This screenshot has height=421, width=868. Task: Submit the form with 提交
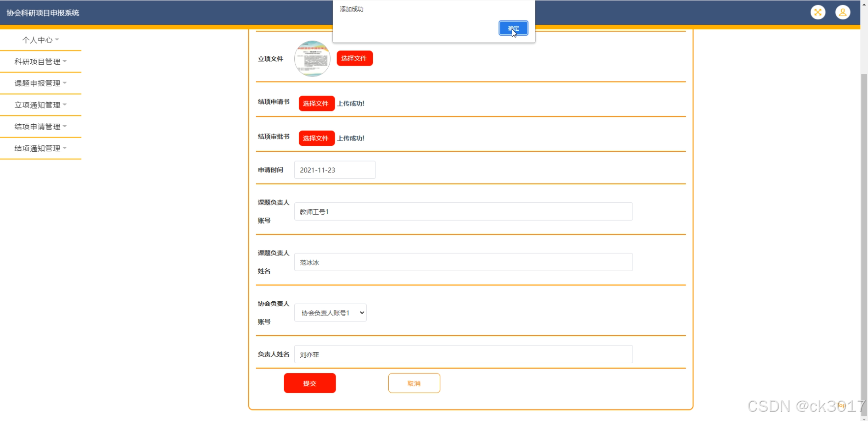click(x=310, y=383)
